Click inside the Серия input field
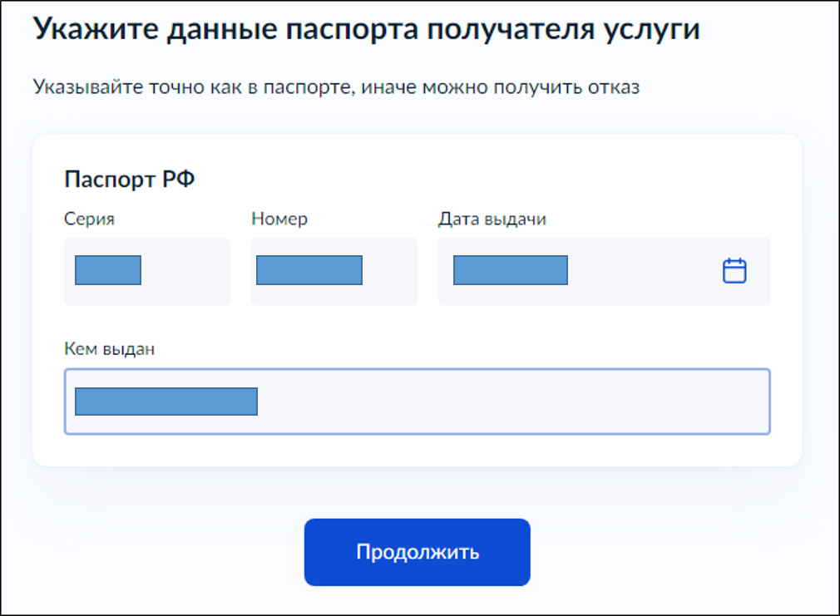The width and height of the screenshot is (840, 616). pyautogui.click(x=146, y=271)
